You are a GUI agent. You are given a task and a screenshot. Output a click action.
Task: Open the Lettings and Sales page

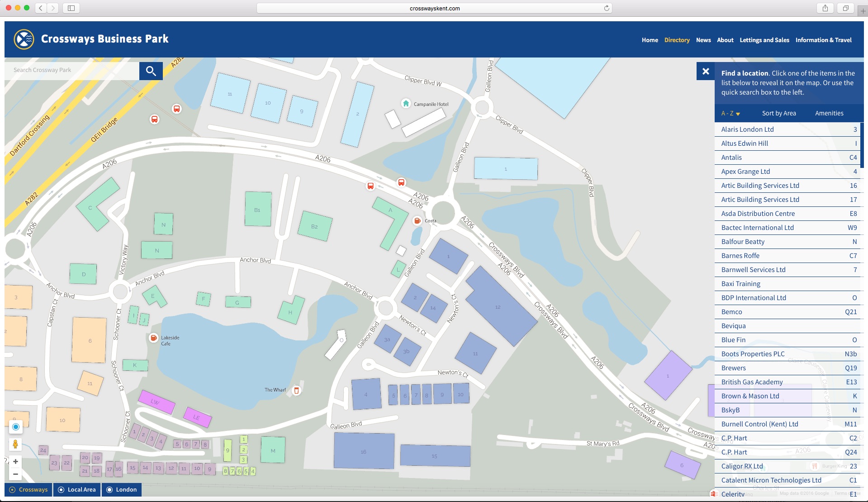(764, 40)
